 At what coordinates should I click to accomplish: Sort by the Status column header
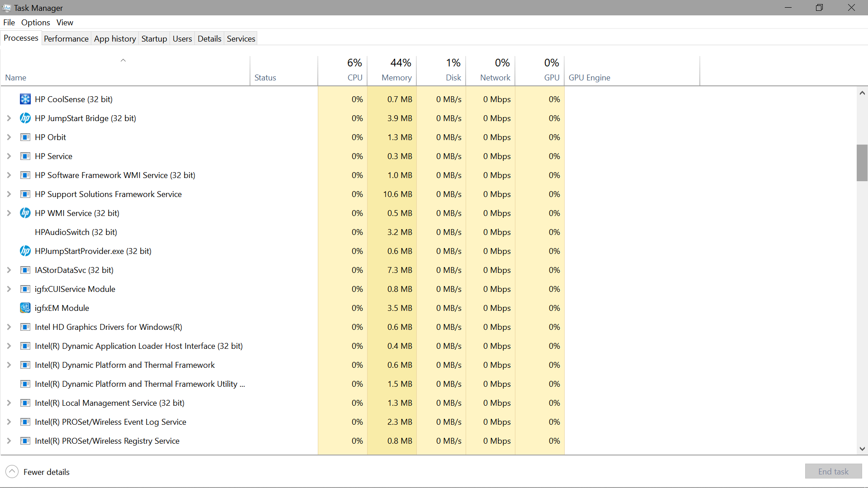[x=284, y=70]
